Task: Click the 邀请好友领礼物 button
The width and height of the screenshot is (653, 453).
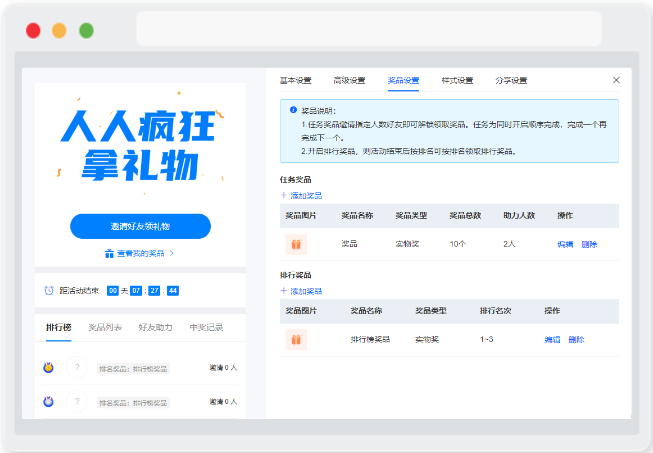Action: tap(140, 226)
